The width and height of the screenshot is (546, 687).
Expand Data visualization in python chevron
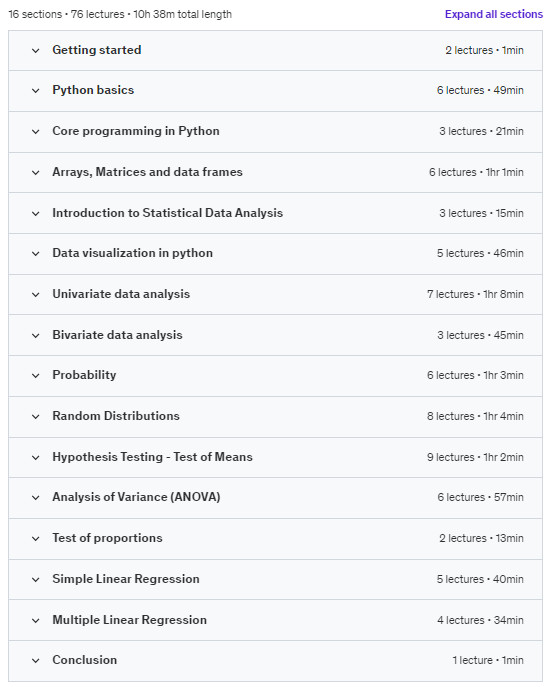coord(35,254)
